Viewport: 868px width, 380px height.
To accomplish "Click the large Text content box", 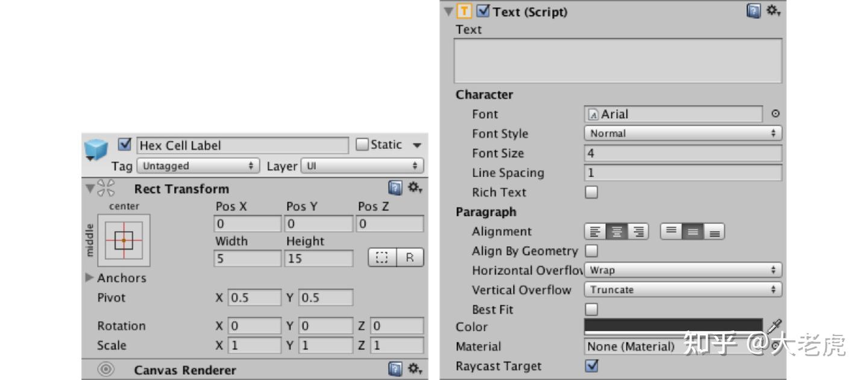I will click(x=618, y=61).
